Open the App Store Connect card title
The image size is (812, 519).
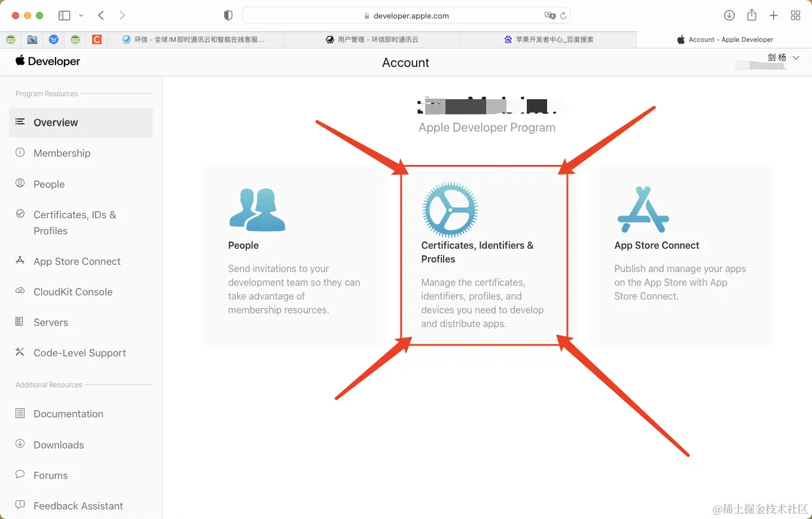[657, 245]
